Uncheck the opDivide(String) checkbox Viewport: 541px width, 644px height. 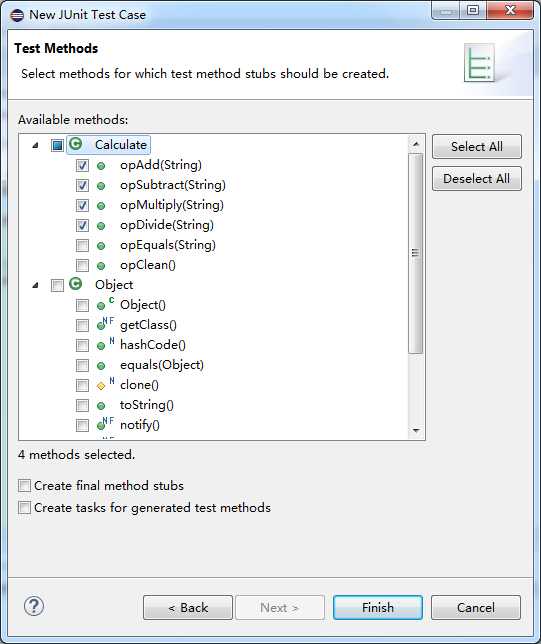coord(82,225)
